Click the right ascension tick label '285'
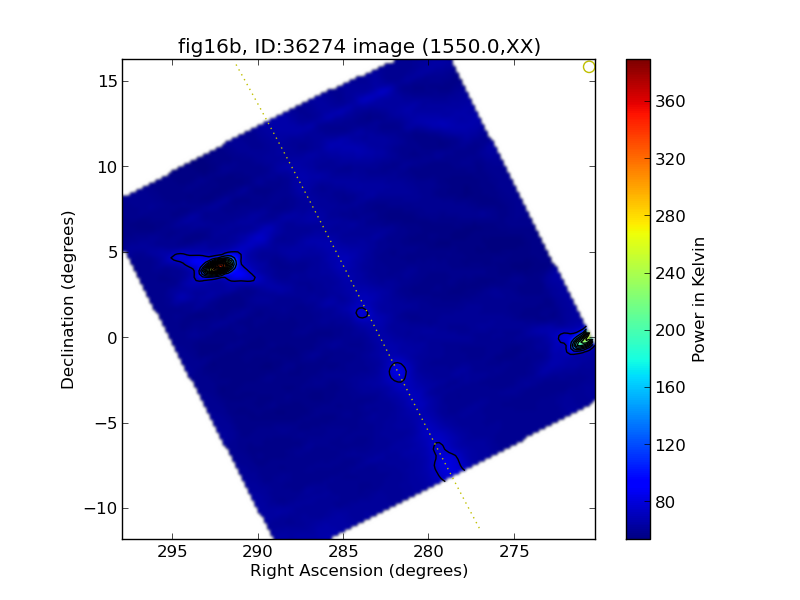The width and height of the screenshot is (800, 600). click(x=343, y=552)
